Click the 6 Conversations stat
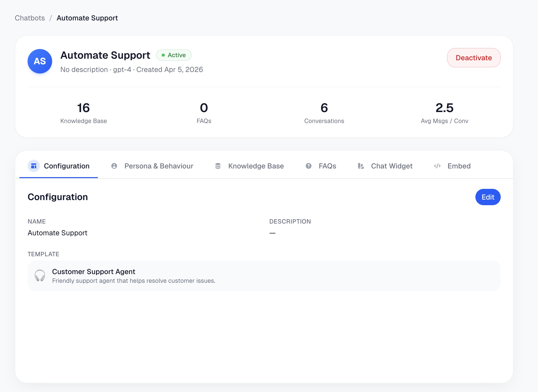Viewport: 538px width, 392px height. tap(324, 113)
